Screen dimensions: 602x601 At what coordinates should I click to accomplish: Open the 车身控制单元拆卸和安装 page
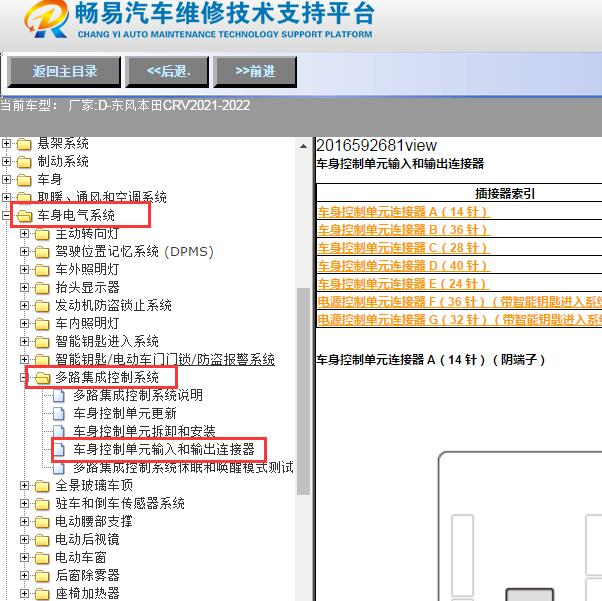click(x=144, y=432)
